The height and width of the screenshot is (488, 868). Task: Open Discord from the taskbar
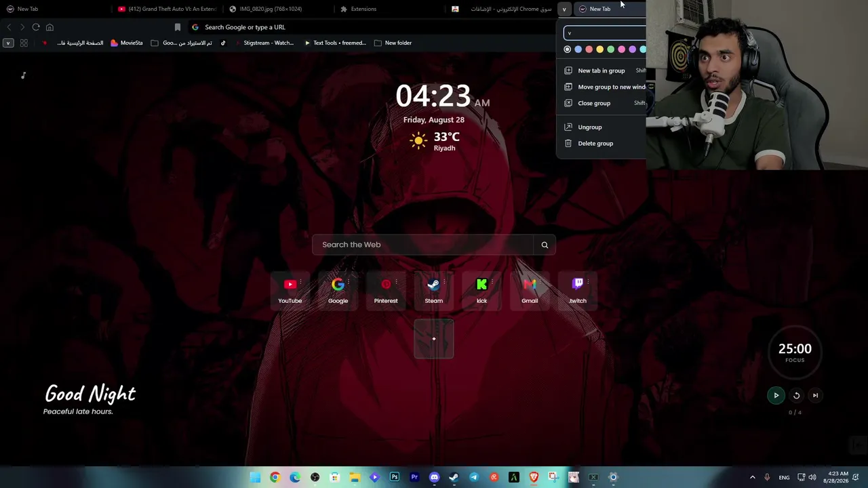435,477
